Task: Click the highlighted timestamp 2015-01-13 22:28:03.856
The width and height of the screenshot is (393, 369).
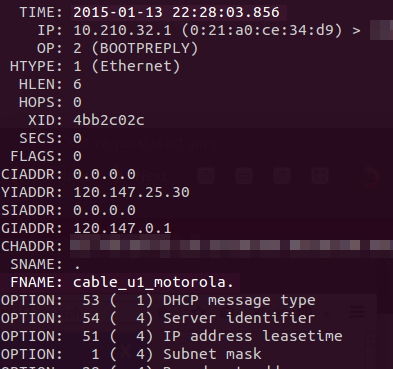Action: pos(176,13)
